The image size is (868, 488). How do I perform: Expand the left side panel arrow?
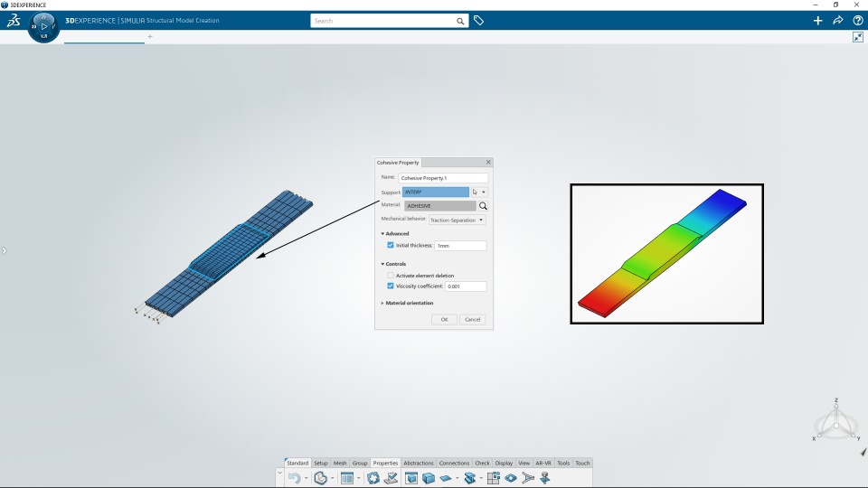[x=4, y=250]
